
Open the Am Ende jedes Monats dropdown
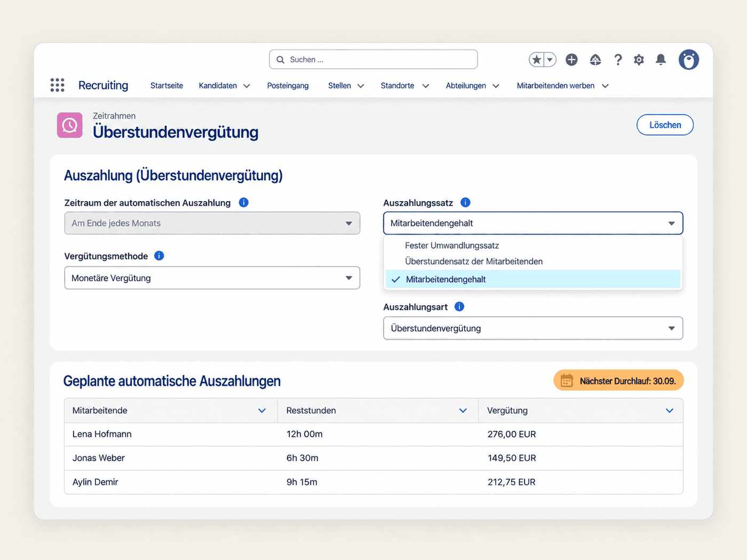212,223
